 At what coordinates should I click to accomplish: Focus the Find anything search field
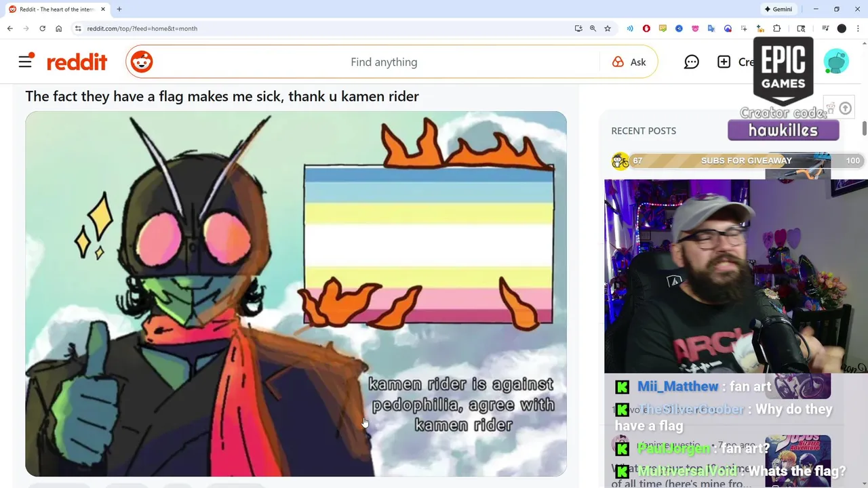pos(384,62)
